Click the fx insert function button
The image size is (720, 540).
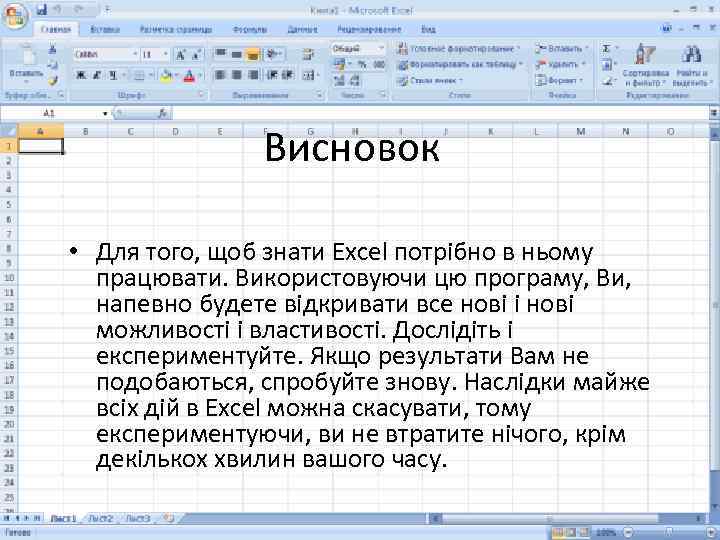tap(162, 113)
